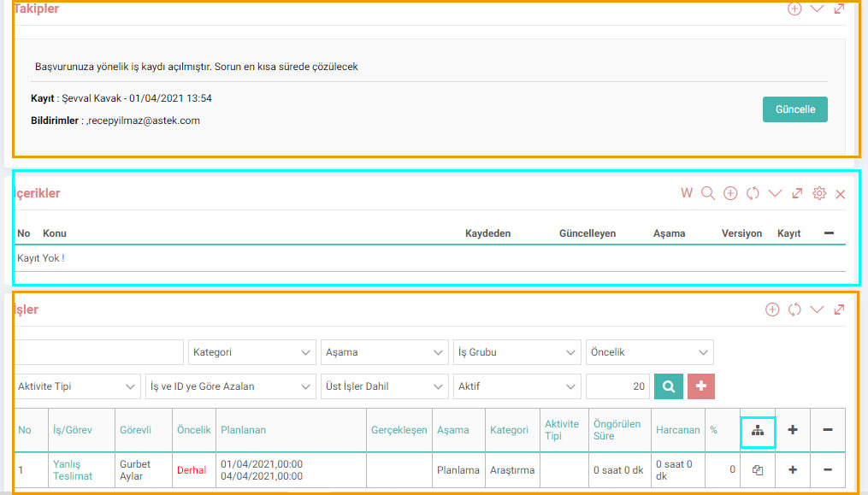Click recepyilmaz@astek.com notification email text

pos(144,121)
